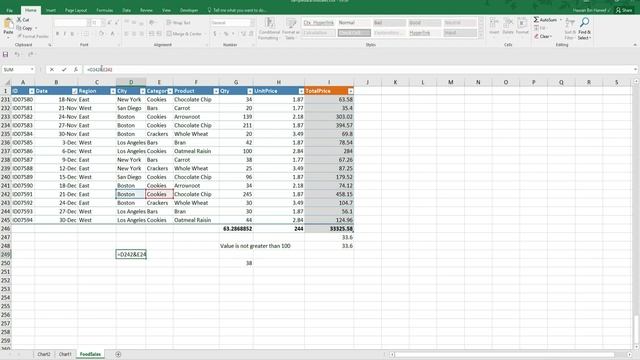
Task: Switch to the Data tab
Action: pyautogui.click(x=127, y=10)
